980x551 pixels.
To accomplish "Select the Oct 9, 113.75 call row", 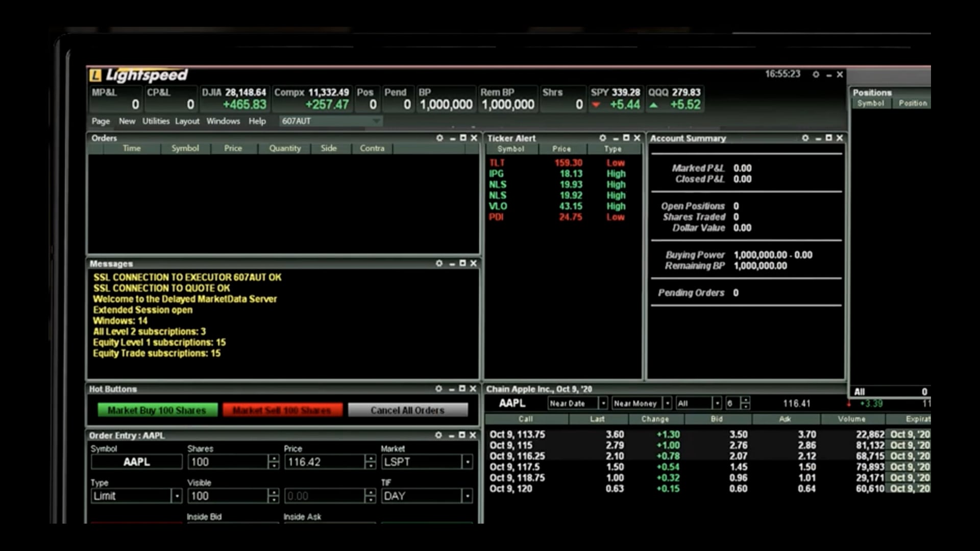I will click(x=708, y=435).
